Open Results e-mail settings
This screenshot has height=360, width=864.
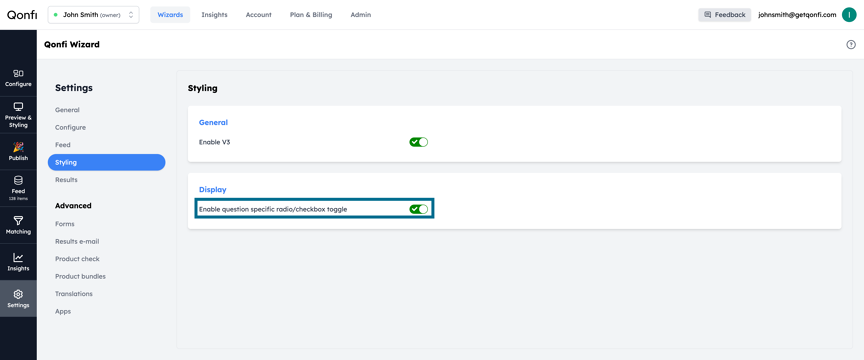point(77,241)
